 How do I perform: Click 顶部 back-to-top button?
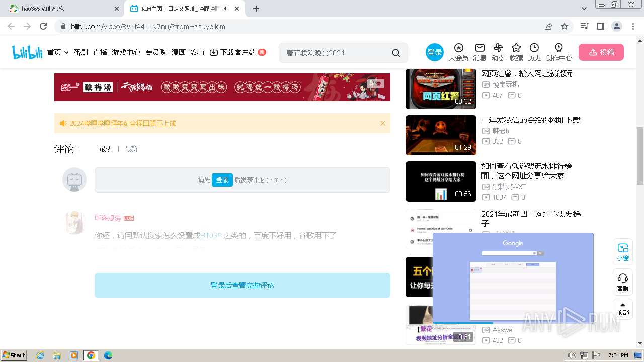(x=623, y=309)
